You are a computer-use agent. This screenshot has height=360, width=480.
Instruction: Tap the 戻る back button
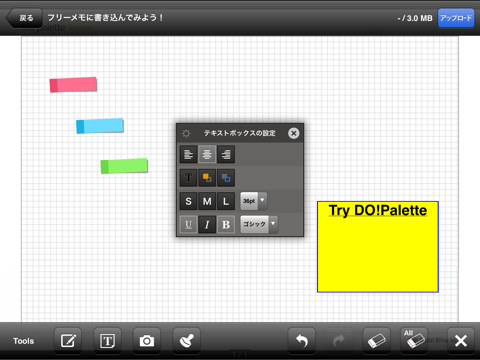click(x=25, y=18)
